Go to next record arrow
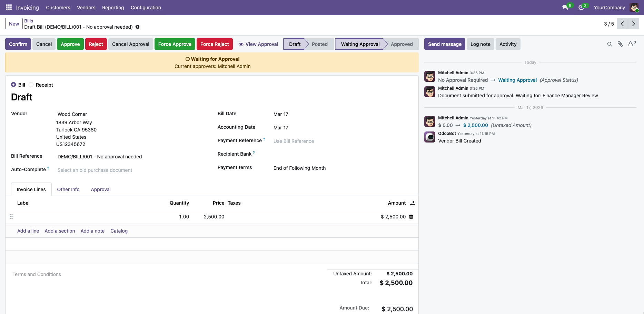644x314 pixels. click(x=633, y=24)
